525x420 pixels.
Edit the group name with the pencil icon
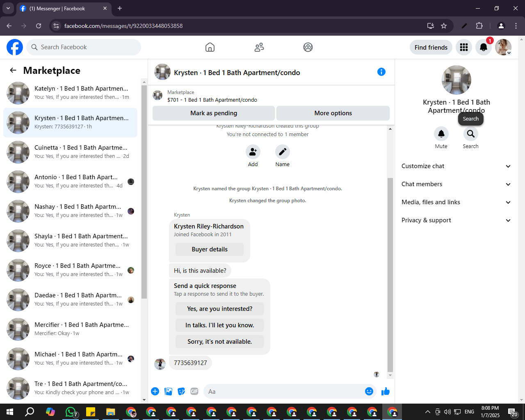[283, 152]
